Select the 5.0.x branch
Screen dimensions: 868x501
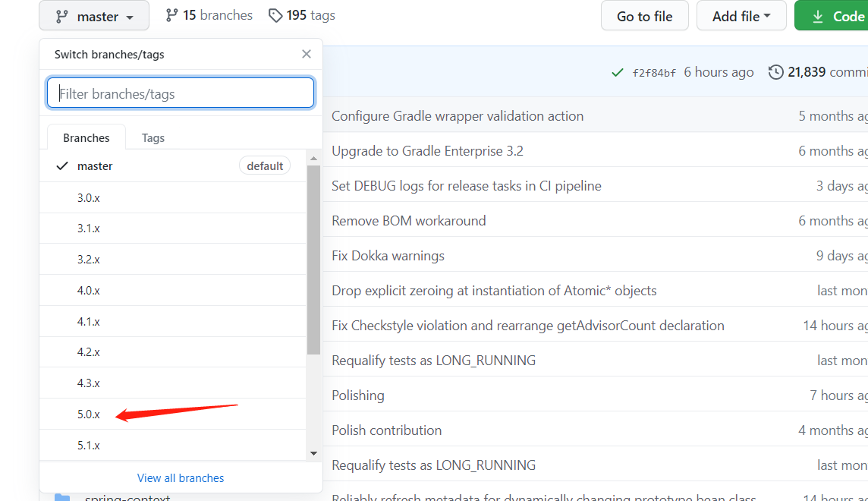pos(89,414)
